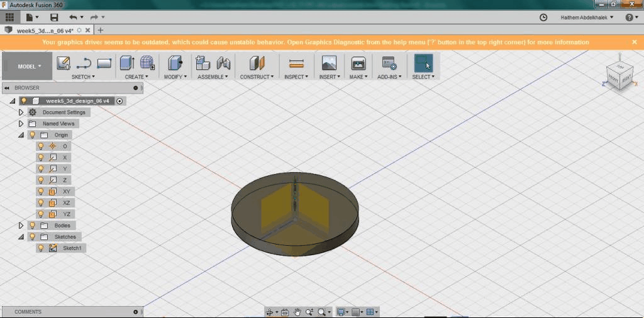The image size is (644, 318).
Task: Expand the Named Views node
Action: (21, 124)
